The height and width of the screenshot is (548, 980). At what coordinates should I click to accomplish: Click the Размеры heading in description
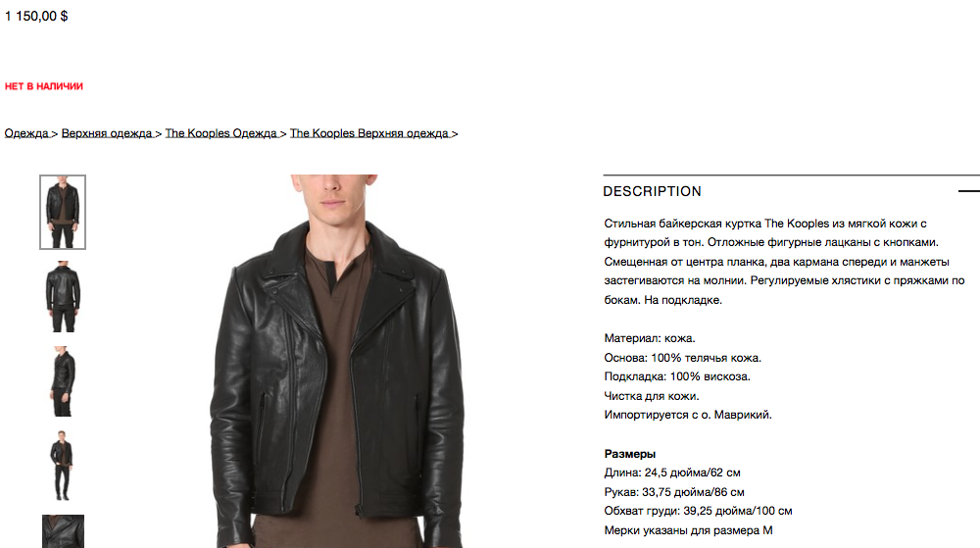tap(629, 454)
